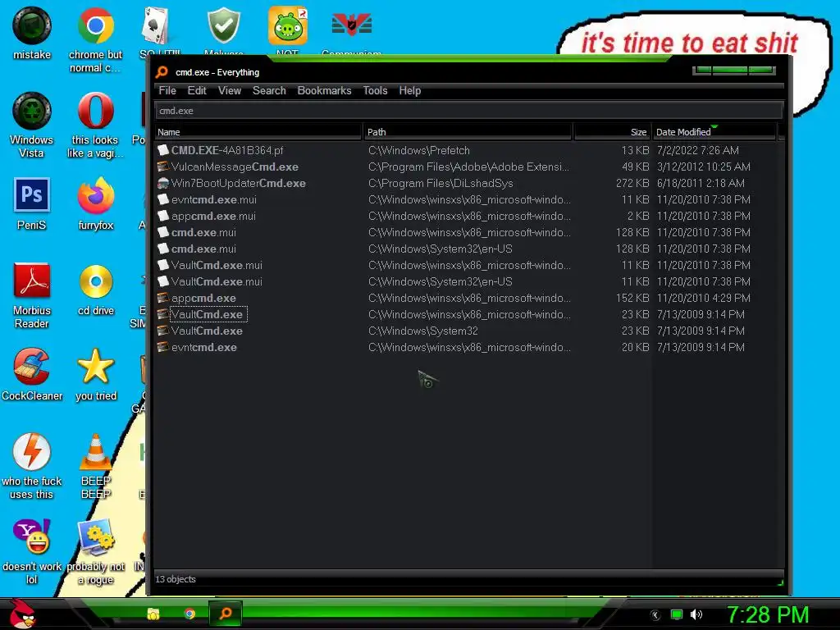Open the 'Windows Vista' recycle bin icon
Image resolution: width=840 pixels, height=630 pixels.
(32, 126)
